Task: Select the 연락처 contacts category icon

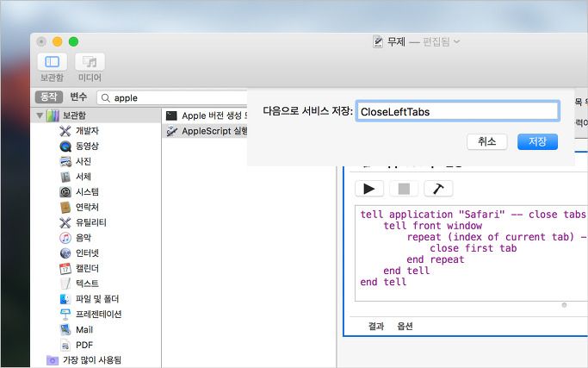Action: (x=65, y=208)
